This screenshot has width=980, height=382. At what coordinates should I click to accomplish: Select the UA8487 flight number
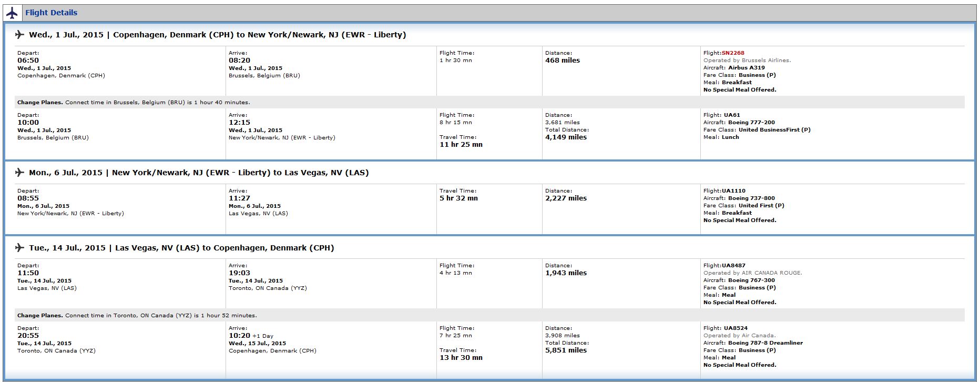point(733,266)
